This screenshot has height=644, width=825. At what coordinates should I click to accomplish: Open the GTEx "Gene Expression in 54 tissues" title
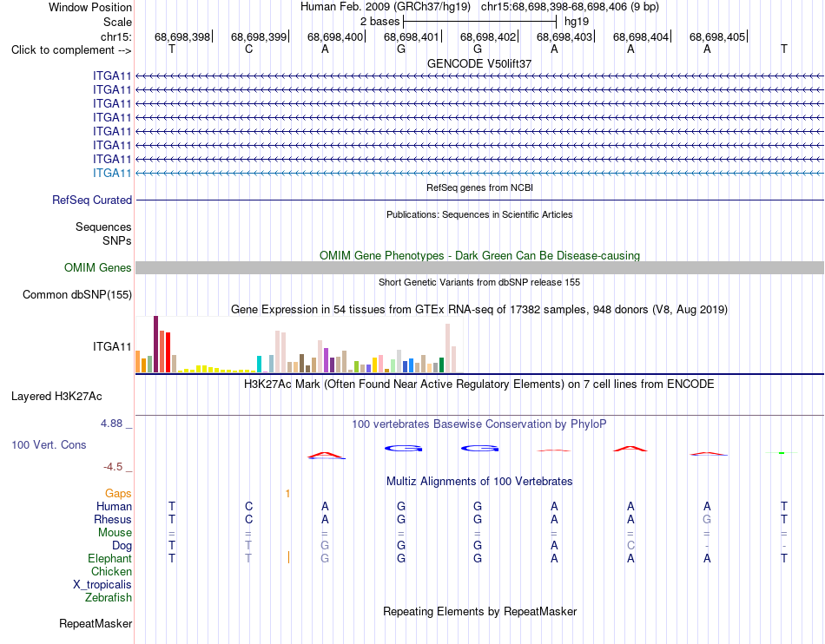(479, 310)
